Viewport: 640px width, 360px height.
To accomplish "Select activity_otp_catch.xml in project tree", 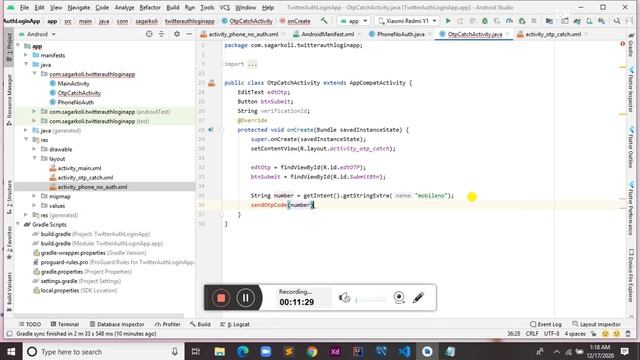I will 85,178.
